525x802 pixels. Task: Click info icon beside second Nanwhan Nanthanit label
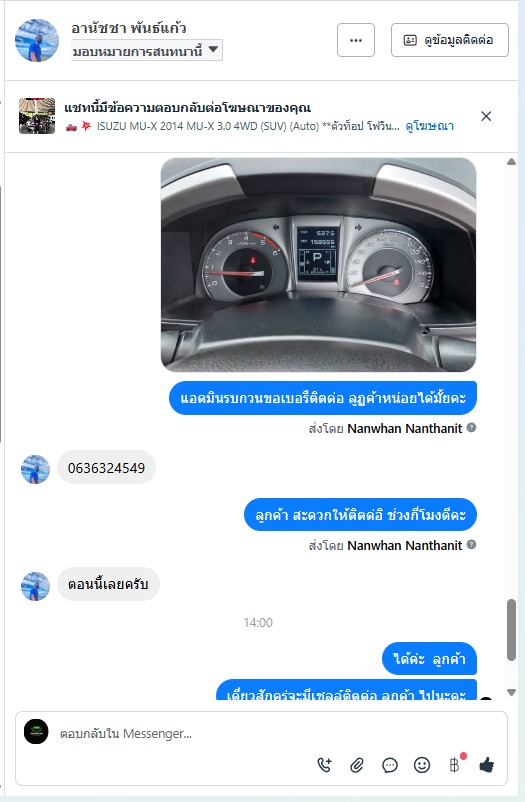[471, 545]
